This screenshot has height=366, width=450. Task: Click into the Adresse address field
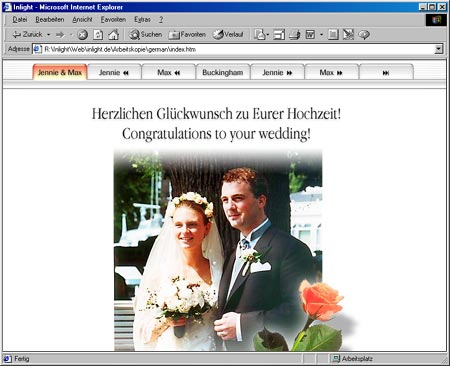[x=238, y=49]
